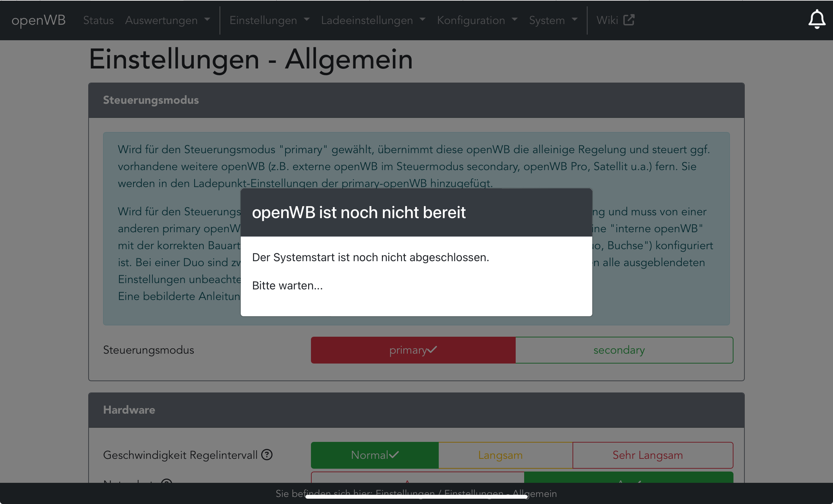Viewport: 833px width, 504px height.
Task: Click the Wiki external link icon
Action: tap(629, 20)
